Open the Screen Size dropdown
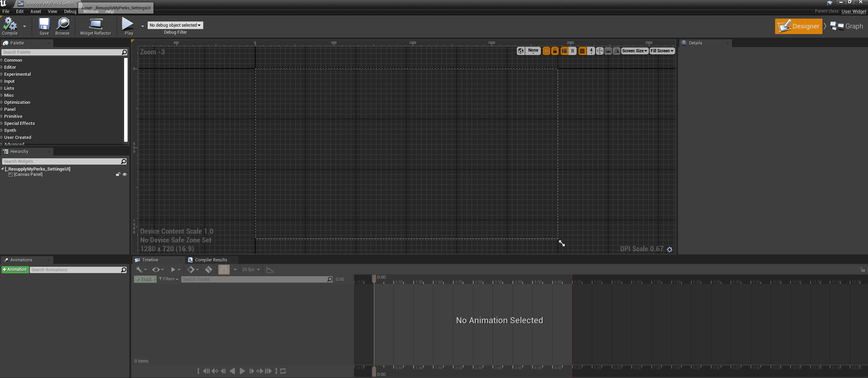Image resolution: width=868 pixels, height=378 pixels. pyautogui.click(x=635, y=51)
